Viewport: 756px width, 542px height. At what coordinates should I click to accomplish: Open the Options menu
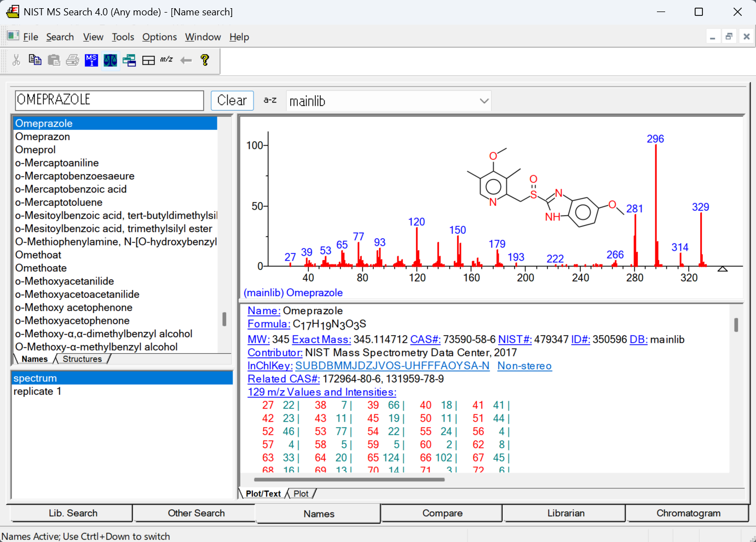tap(159, 37)
